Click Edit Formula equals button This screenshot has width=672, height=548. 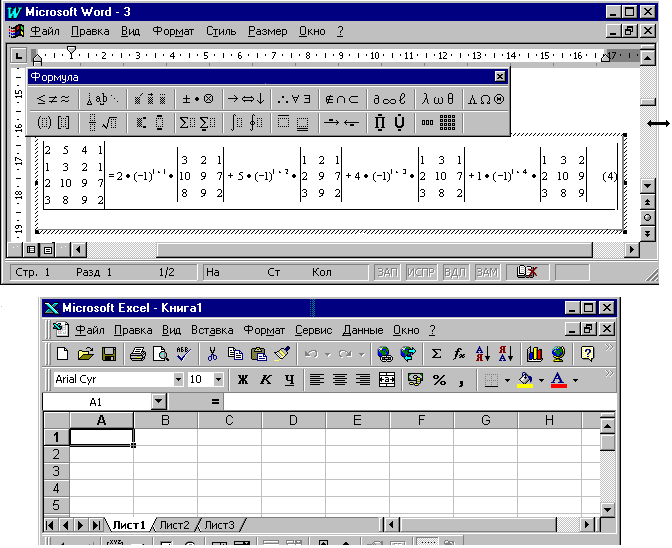click(215, 402)
